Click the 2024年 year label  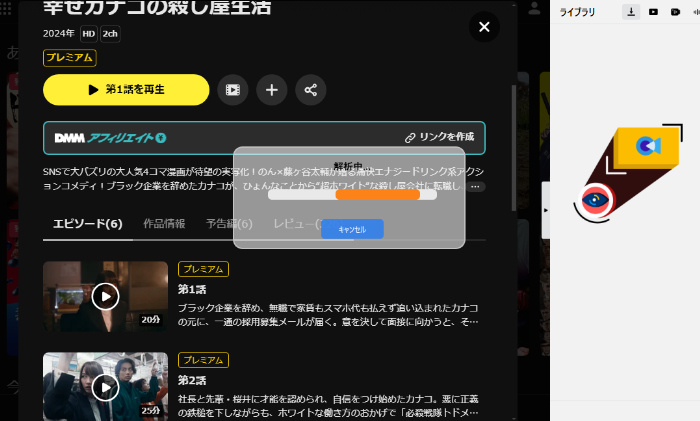tap(58, 33)
